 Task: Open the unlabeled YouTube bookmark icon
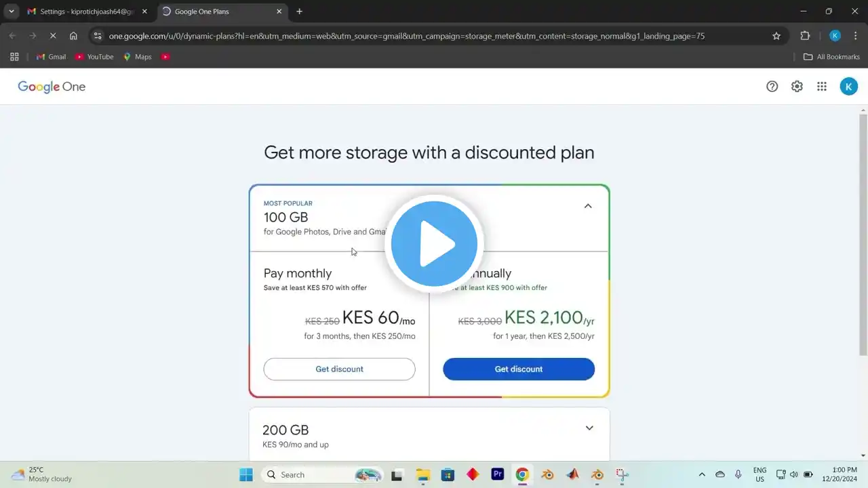point(165,57)
